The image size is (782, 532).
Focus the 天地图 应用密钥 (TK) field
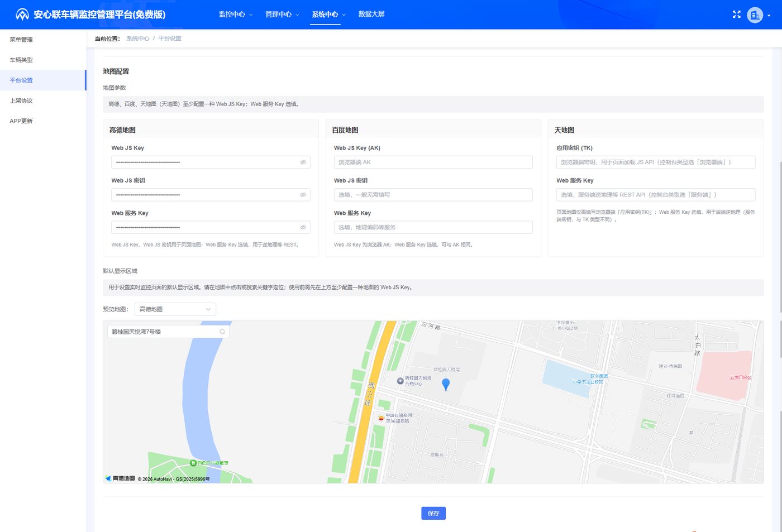[656, 162]
